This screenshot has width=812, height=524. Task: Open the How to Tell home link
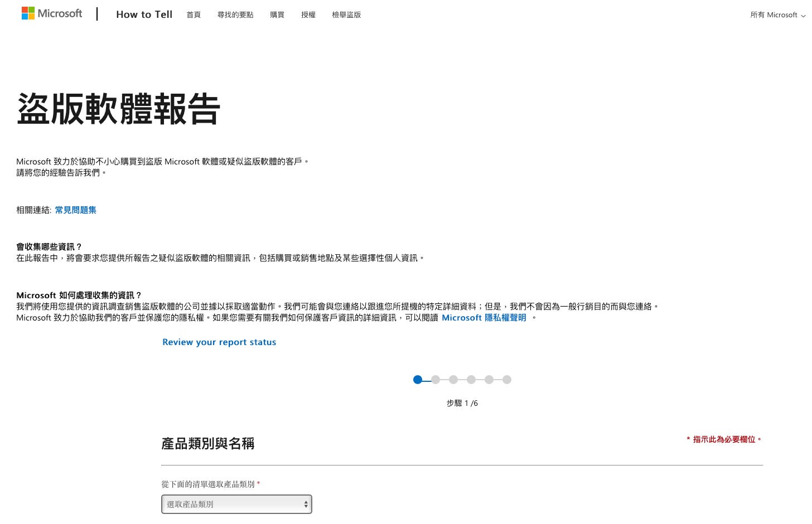pos(144,14)
